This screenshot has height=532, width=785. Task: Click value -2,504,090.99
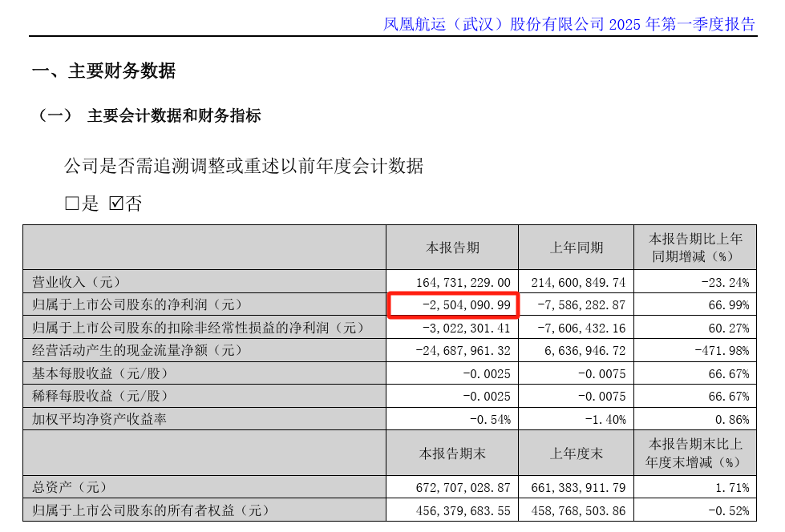tap(466, 304)
